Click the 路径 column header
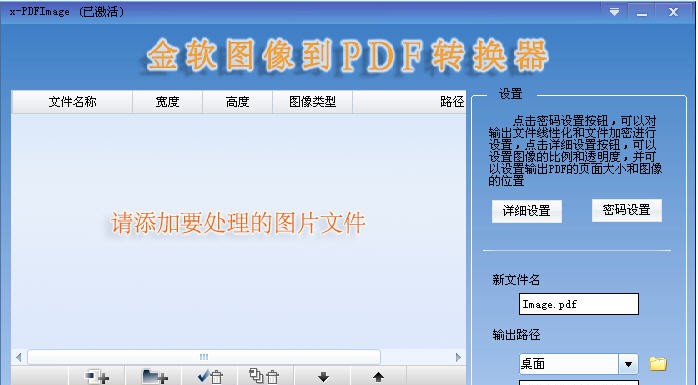698x385 pixels. tap(409, 102)
